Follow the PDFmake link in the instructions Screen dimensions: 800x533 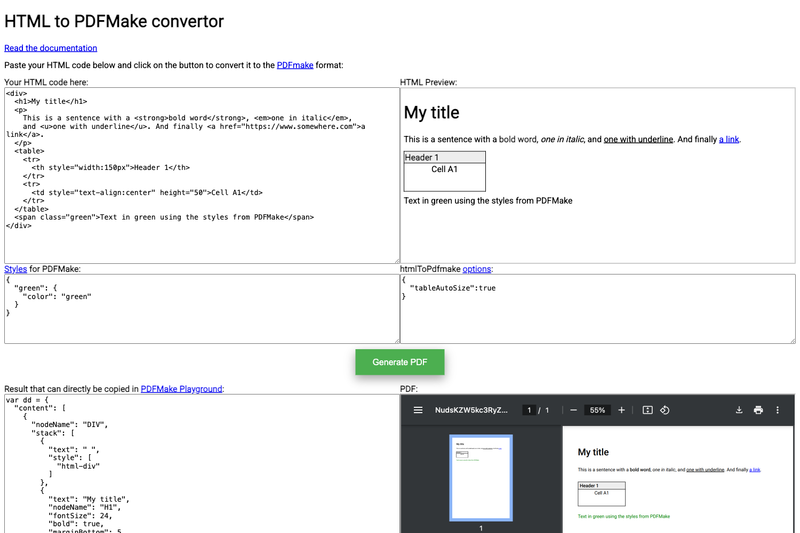[x=295, y=65]
